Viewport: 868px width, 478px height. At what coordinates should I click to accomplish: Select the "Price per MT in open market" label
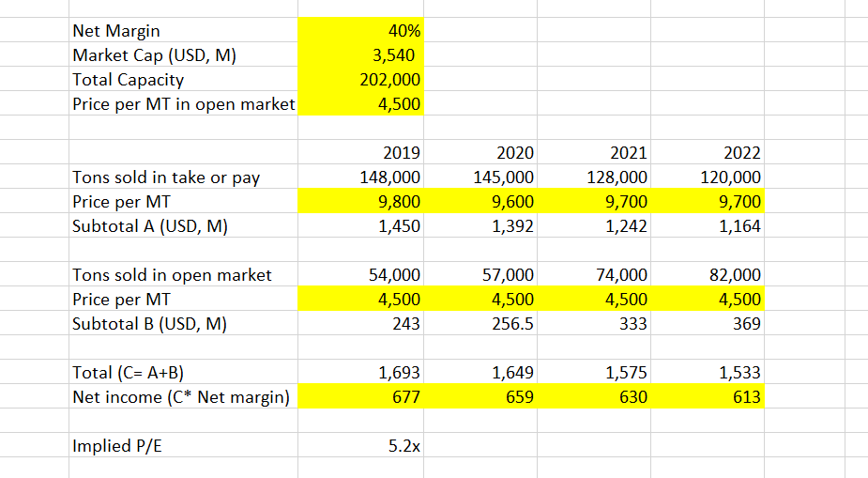click(183, 104)
